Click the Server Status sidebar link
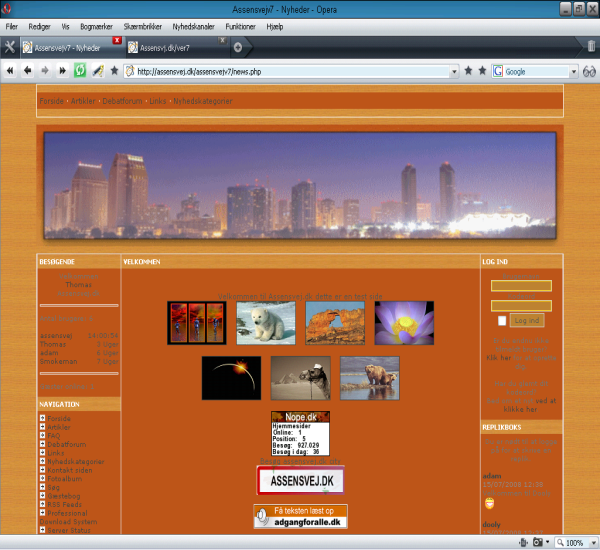600x550 pixels. tap(69, 530)
